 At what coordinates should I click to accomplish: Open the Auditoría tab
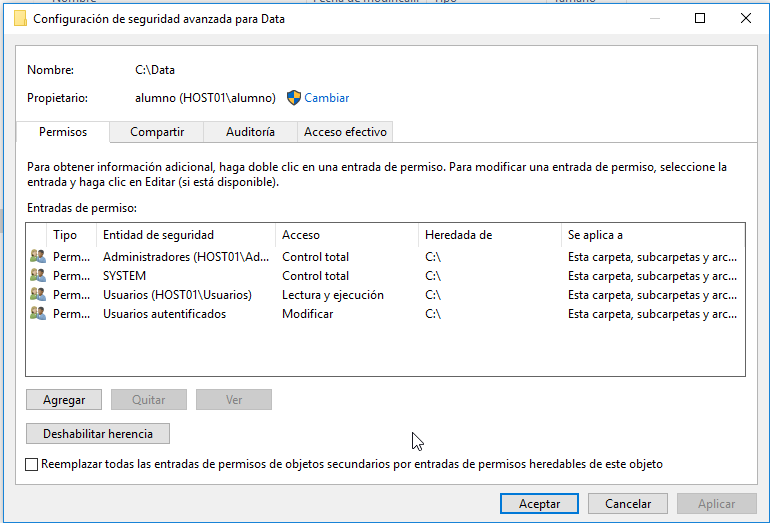pyautogui.click(x=250, y=132)
